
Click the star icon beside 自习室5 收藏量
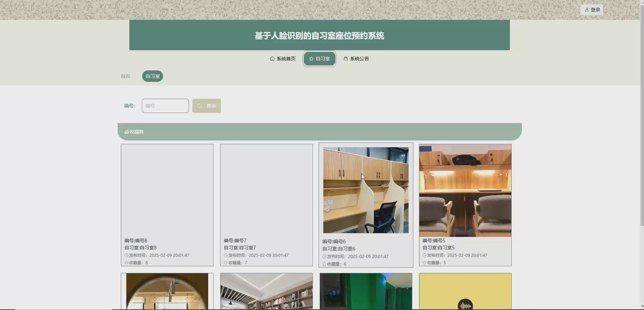424,262
